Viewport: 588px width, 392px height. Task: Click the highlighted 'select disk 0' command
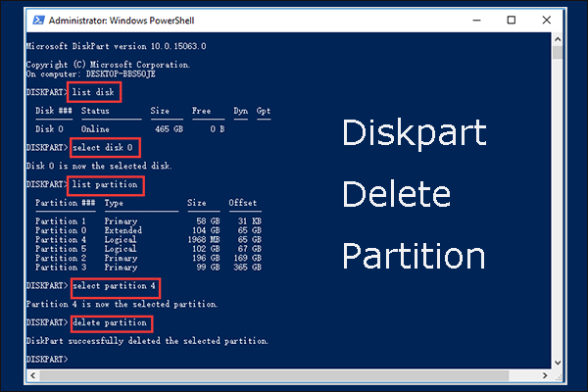tap(104, 147)
